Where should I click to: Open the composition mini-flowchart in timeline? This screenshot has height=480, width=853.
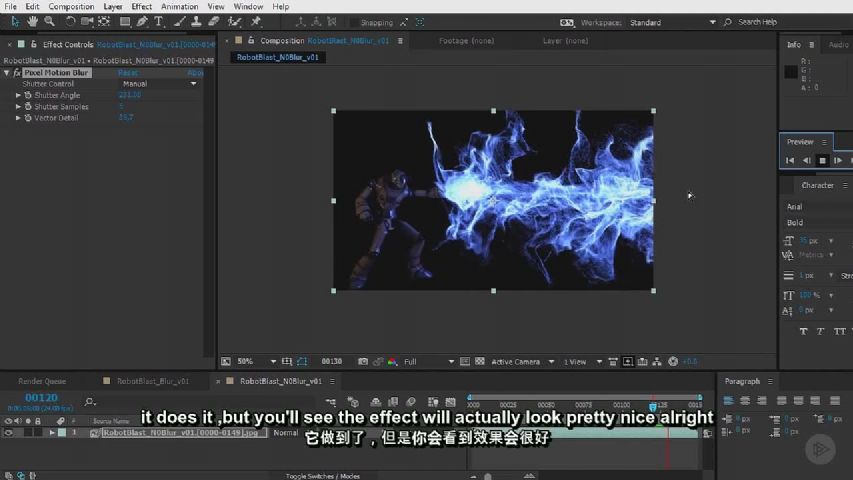coord(331,402)
